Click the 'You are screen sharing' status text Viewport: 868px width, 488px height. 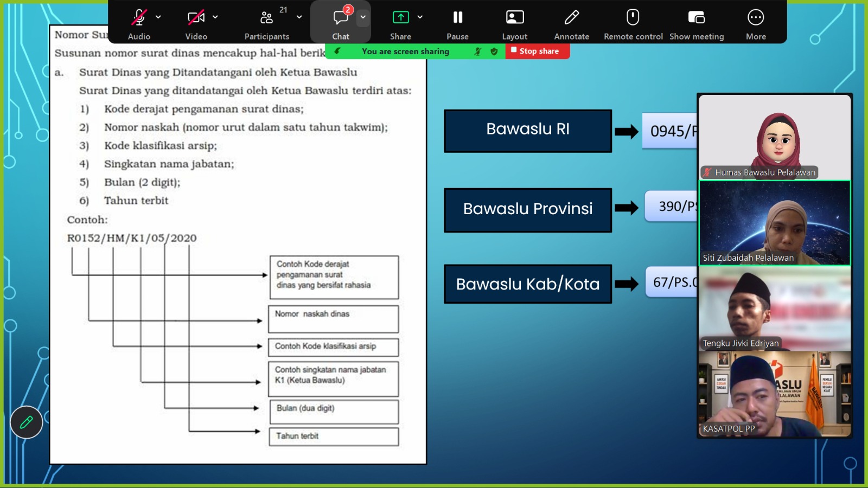pyautogui.click(x=405, y=52)
